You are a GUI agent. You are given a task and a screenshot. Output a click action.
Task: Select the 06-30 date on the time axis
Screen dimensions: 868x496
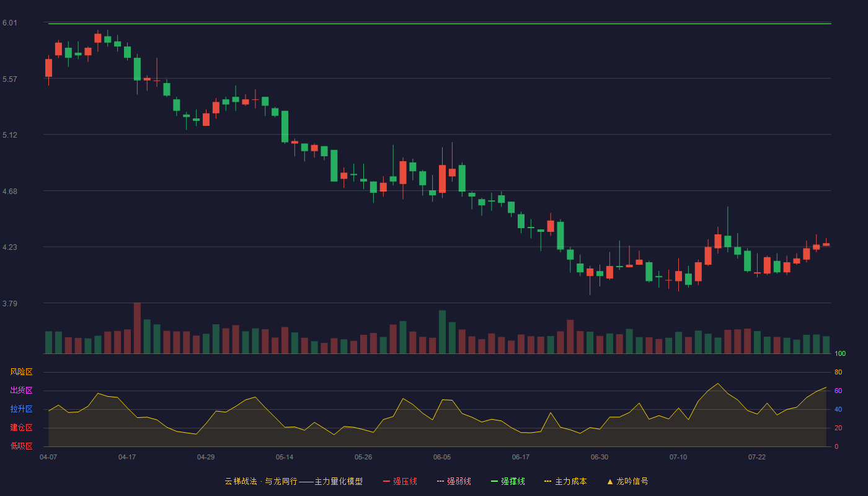click(x=600, y=457)
